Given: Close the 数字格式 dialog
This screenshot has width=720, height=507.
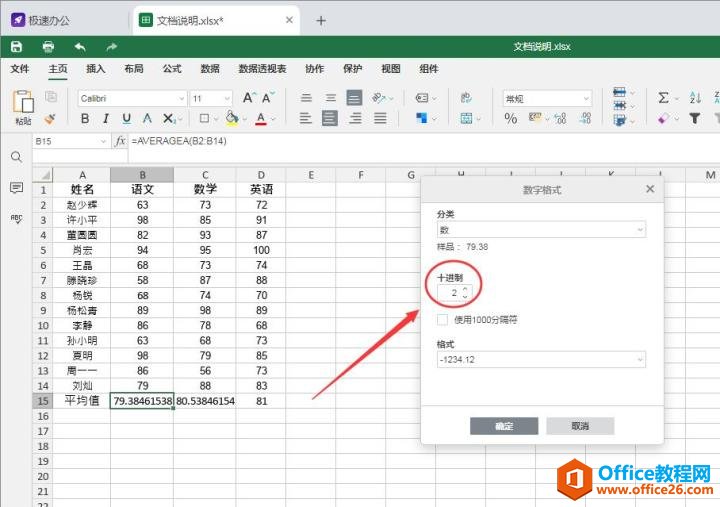Looking at the screenshot, I should coord(650,189).
